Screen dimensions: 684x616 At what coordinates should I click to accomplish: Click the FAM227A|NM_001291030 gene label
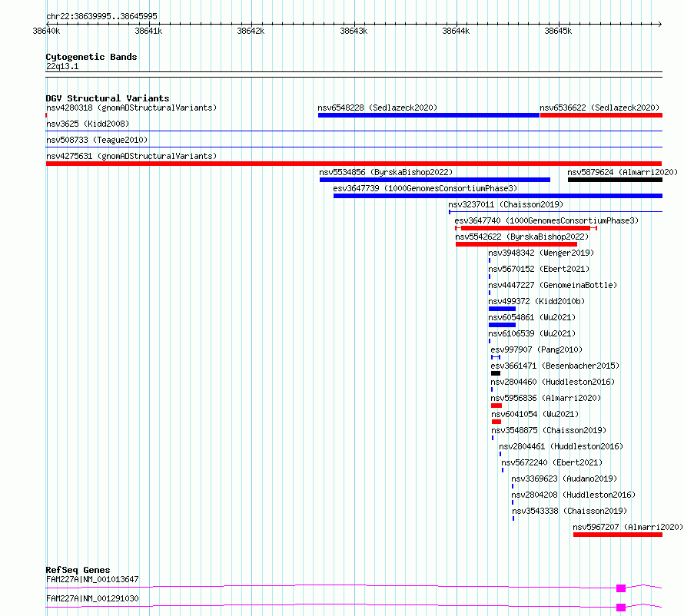(x=92, y=598)
